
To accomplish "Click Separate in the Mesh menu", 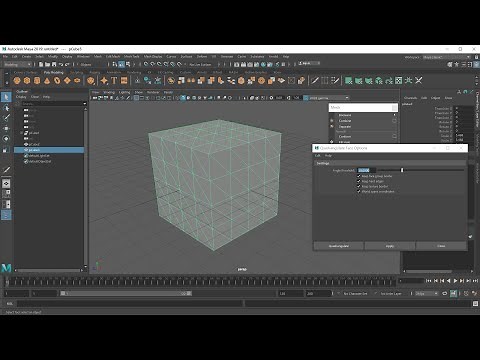I will click(345, 127).
